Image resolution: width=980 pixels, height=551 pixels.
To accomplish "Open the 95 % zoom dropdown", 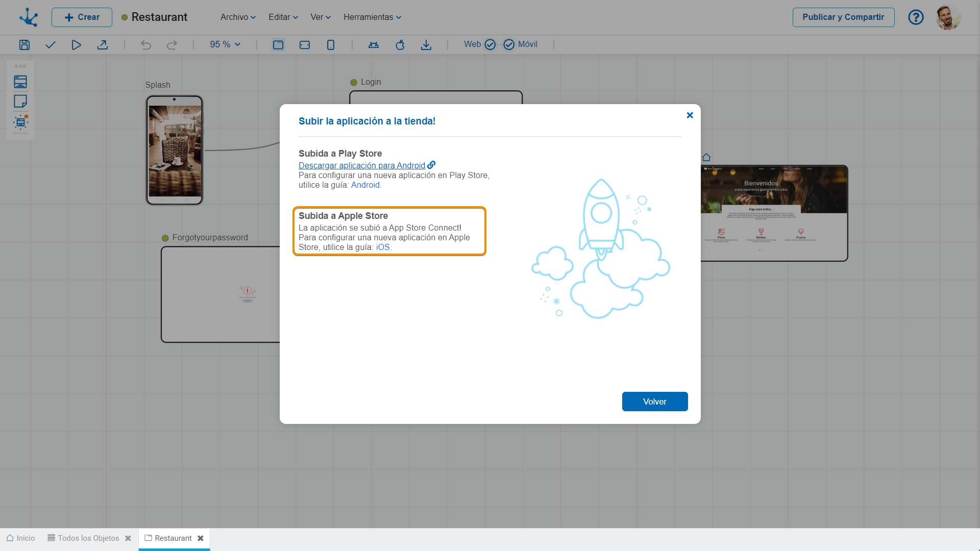I will (225, 45).
